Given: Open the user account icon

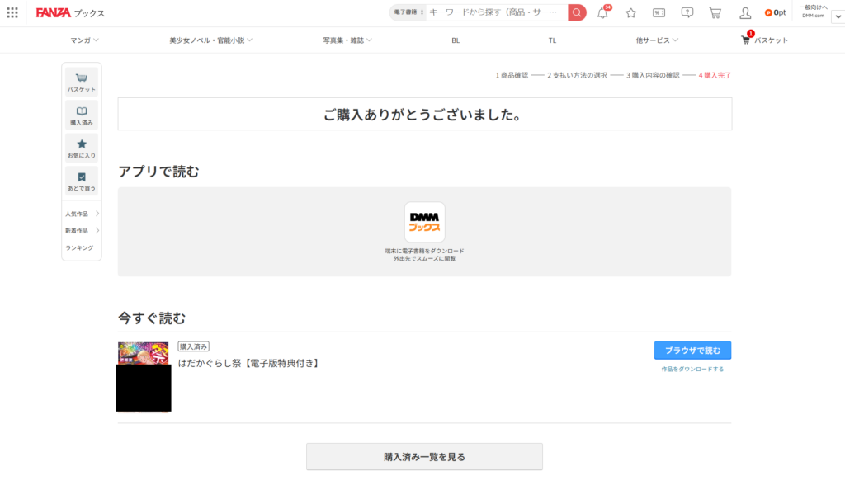Looking at the screenshot, I should pyautogui.click(x=745, y=13).
